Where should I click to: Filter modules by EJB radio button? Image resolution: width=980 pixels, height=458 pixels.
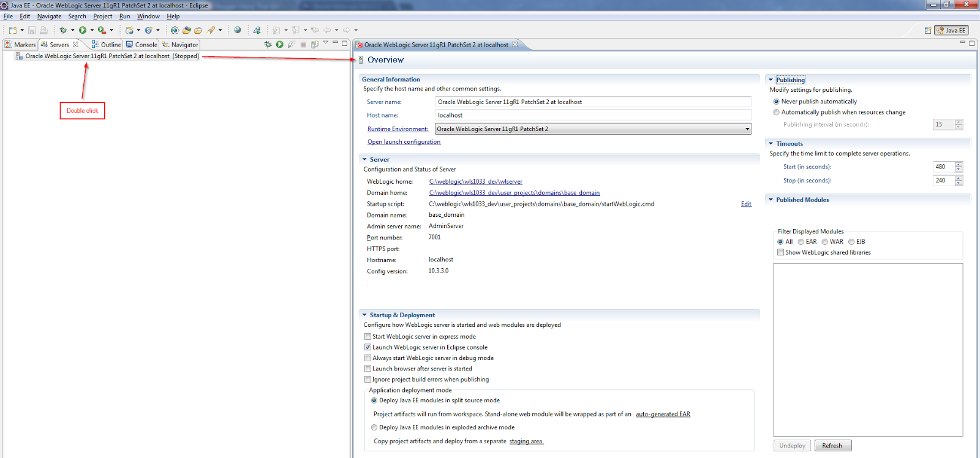click(x=851, y=242)
